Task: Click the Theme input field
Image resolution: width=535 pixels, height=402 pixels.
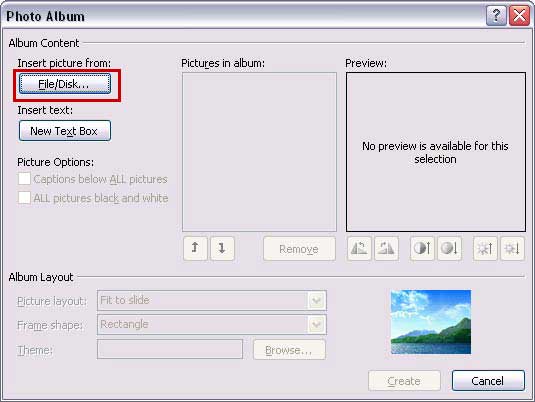Action: [x=170, y=349]
